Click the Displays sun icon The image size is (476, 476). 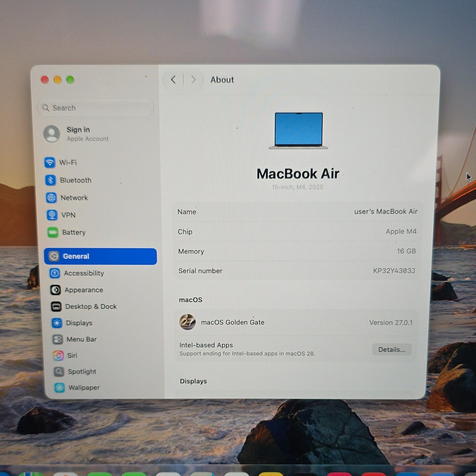coord(57,323)
